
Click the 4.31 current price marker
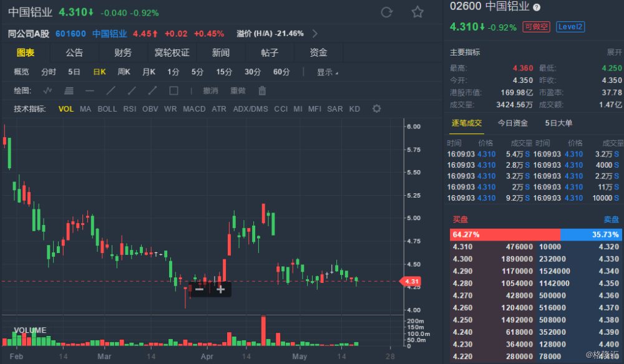click(x=410, y=281)
